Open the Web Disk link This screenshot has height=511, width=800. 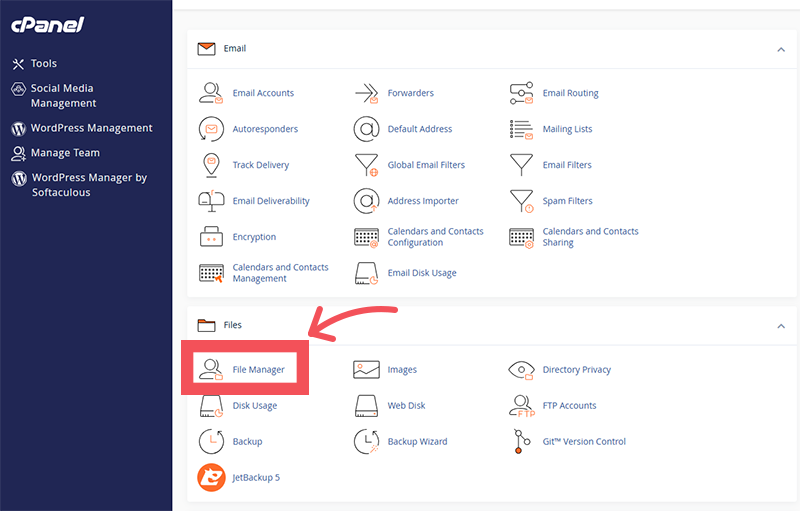point(406,406)
